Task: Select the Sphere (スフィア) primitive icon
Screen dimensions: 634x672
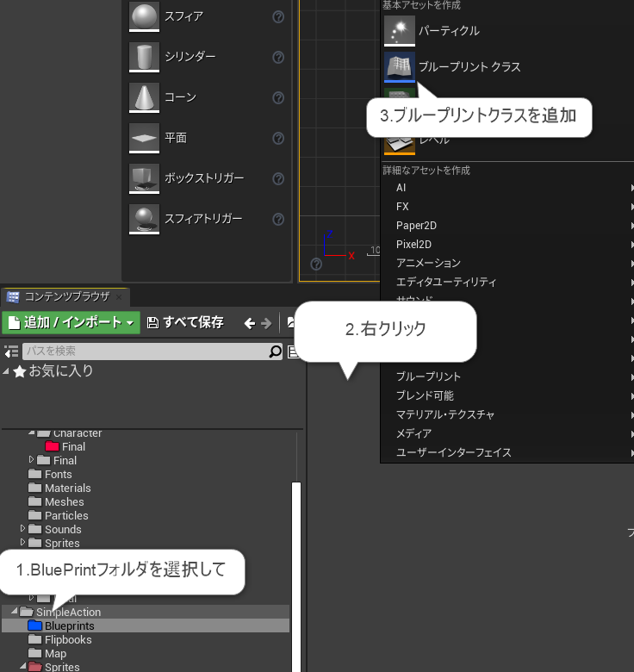Action: [x=144, y=16]
